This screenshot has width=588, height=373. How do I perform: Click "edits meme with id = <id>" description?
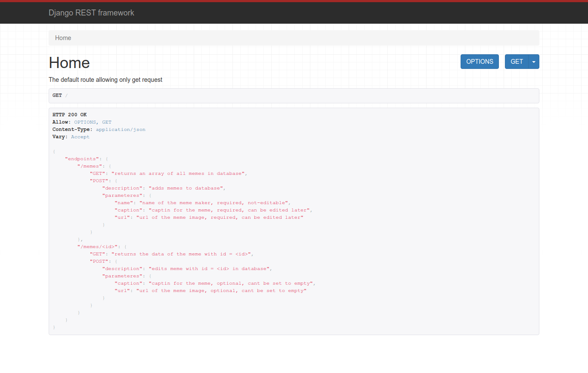tap(209, 268)
